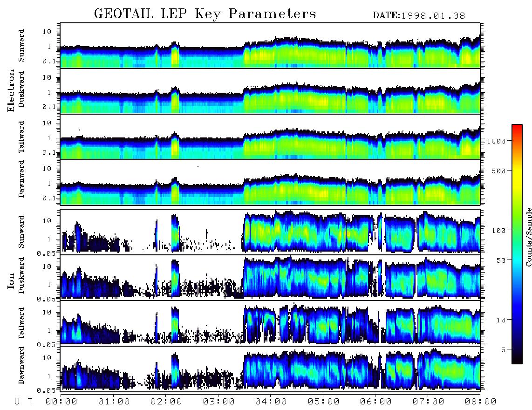Click the DATE:1998.01.08 label
The width and height of the screenshot is (532, 410).
419,16
